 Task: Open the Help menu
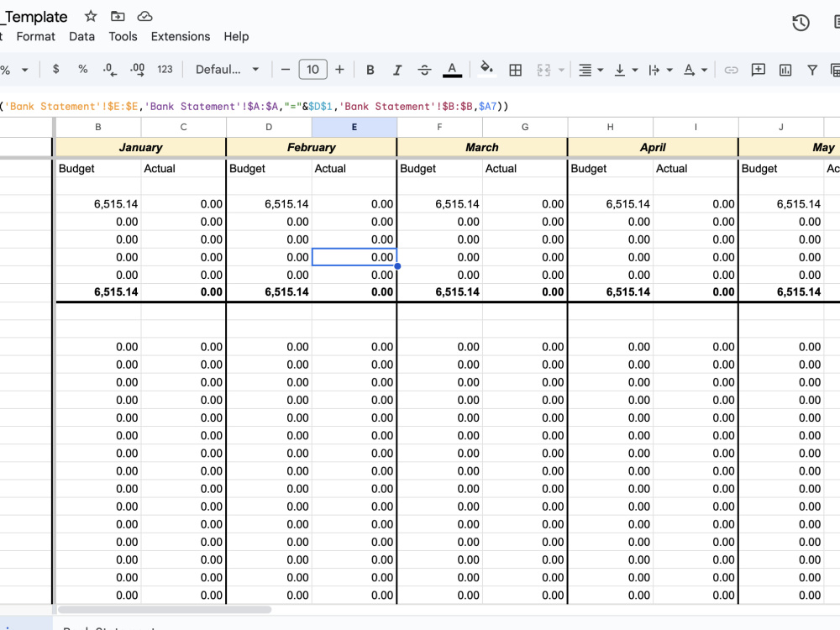pos(236,36)
